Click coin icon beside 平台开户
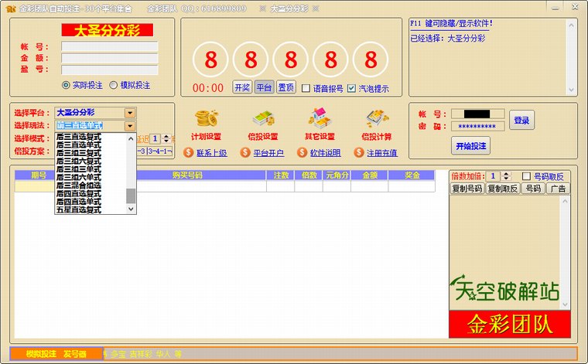Screen dimensions: 588x364 click(x=245, y=152)
